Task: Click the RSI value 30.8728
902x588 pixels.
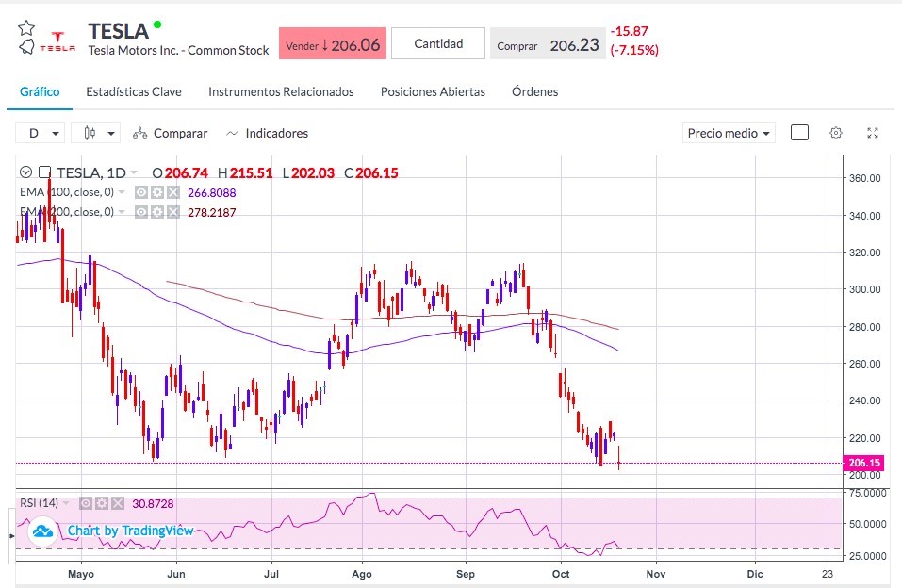Action: (x=153, y=504)
